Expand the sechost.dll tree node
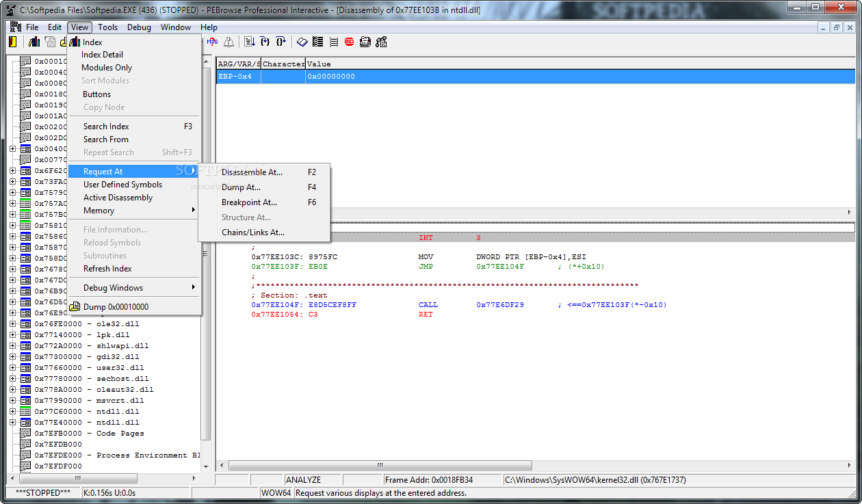The height and width of the screenshot is (504, 862). point(12,379)
